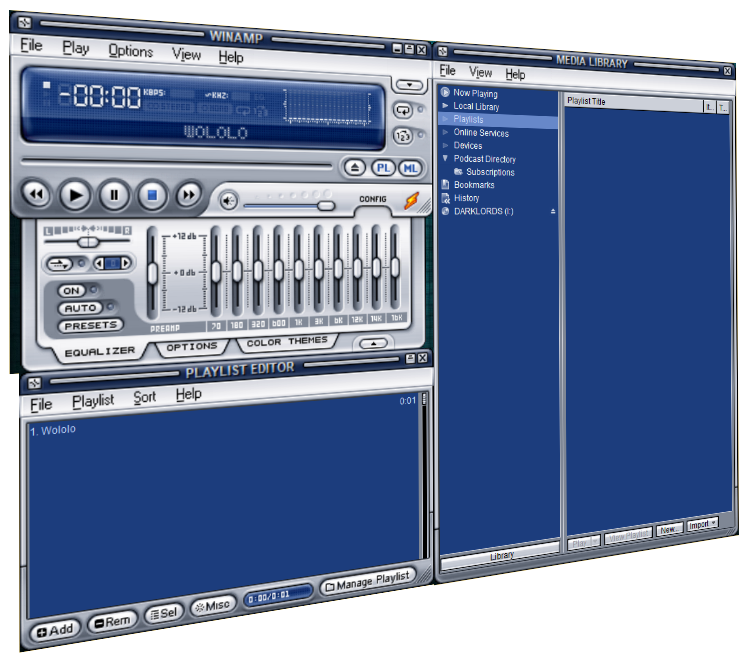The width and height of the screenshot is (749, 665).
Task: Click the Add button in Playlist Editor
Action: (x=56, y=630)
